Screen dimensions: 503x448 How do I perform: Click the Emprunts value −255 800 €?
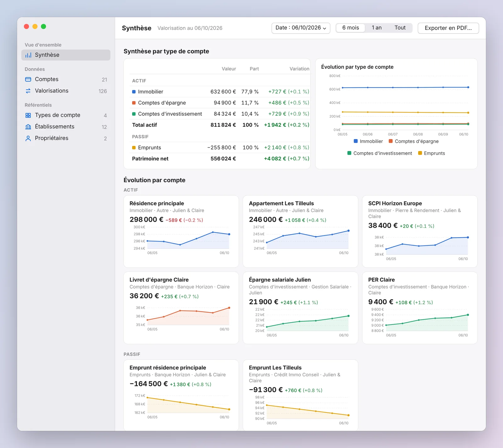pos(222,148)
